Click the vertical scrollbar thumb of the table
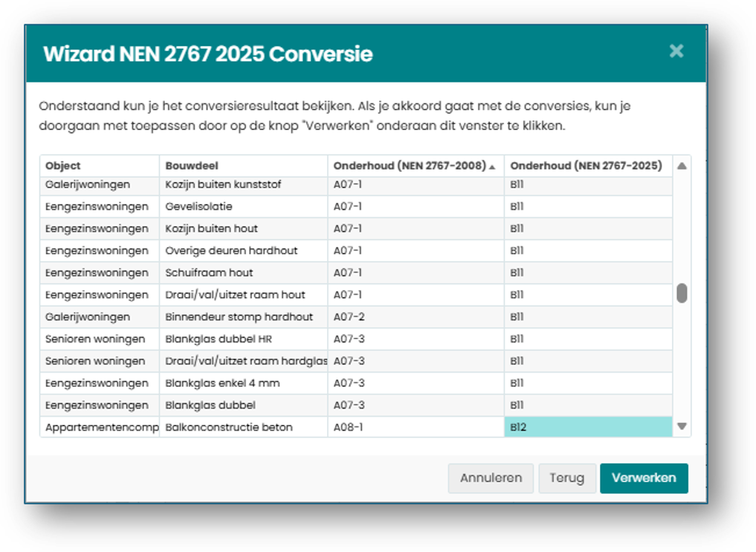 click(682, 293)
